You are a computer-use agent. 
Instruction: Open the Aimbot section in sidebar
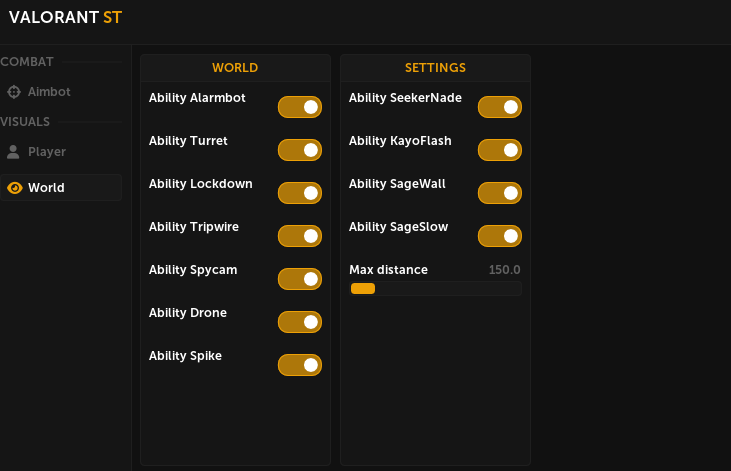pyautogui.click(x=49, y=92)
